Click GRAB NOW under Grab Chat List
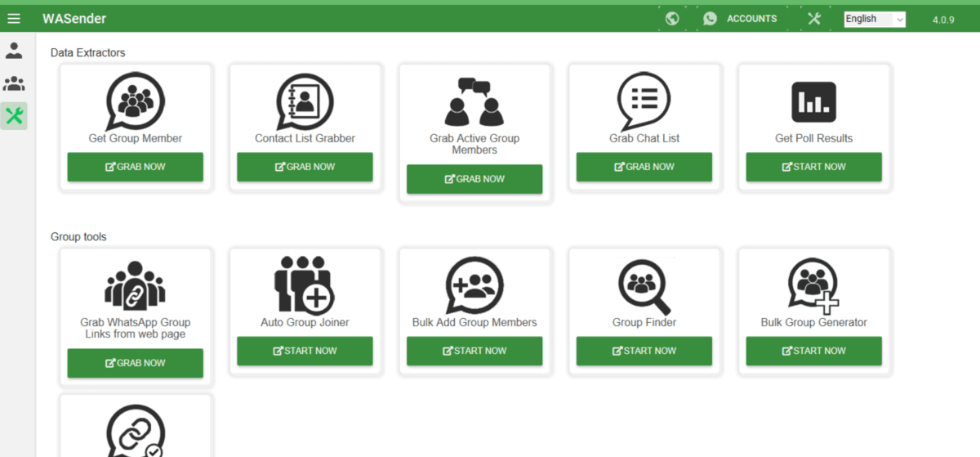Screen dimensions: 980x457 pos(644,167)
